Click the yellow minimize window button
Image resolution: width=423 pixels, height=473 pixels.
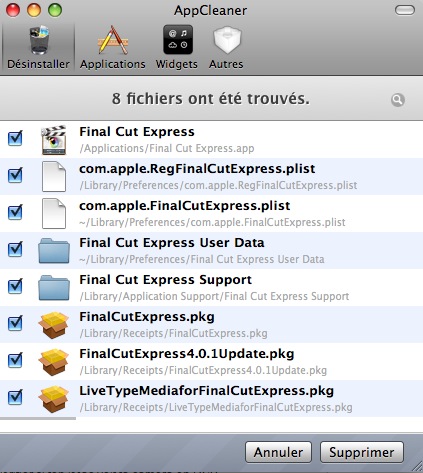[34, 10]
